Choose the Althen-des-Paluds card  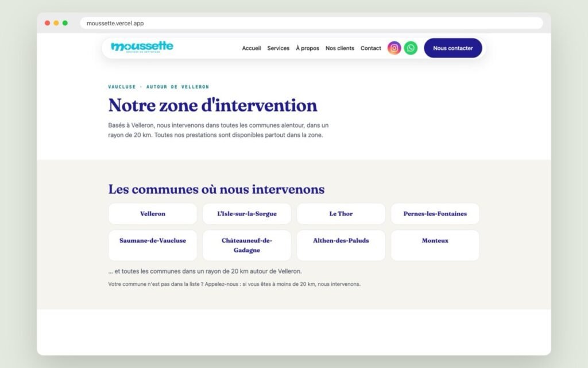click(341, 246)
